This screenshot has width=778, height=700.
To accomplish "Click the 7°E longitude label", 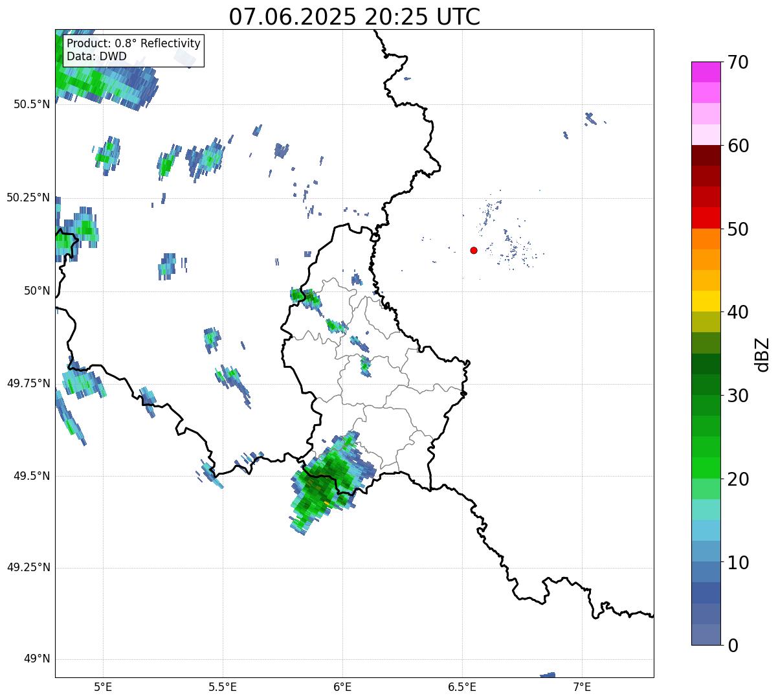I will pos(582,687).
